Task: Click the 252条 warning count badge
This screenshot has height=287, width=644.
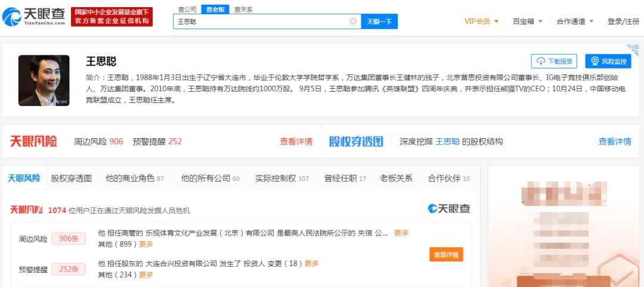Action: click(69, 269)
